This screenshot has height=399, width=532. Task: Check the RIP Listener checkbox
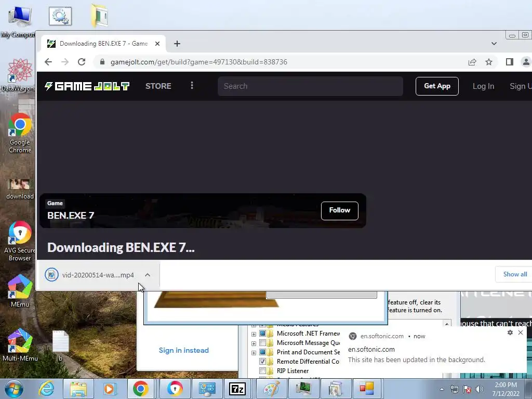coord(262,370)
